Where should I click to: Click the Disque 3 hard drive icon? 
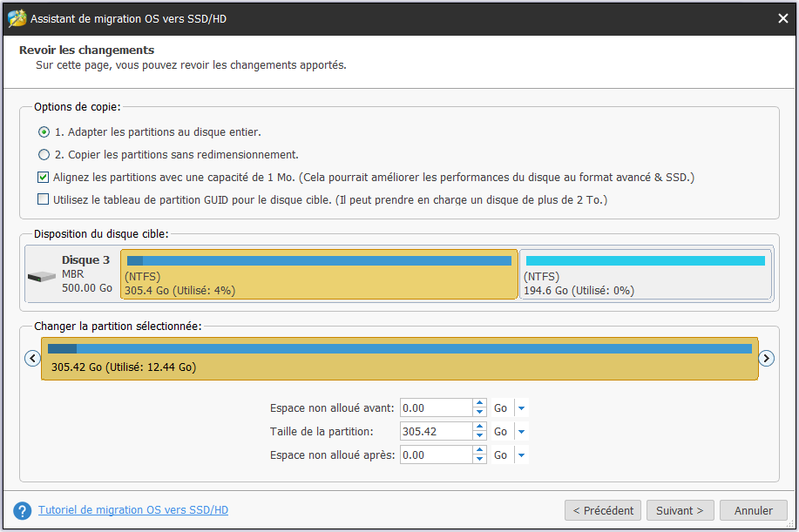click(42, 276)
